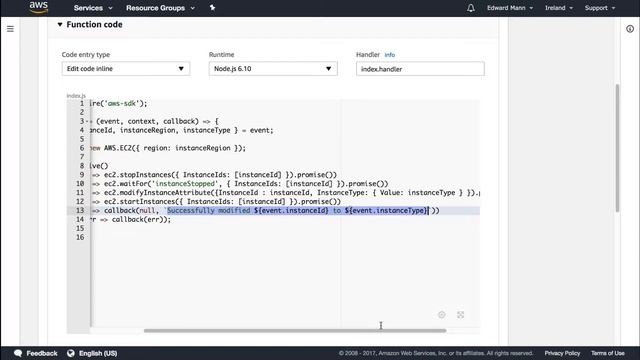Image resolution: width=640 pixels, height=360 pixels.
Task: Click stopInstances on line 9
Action: (145, 175)
